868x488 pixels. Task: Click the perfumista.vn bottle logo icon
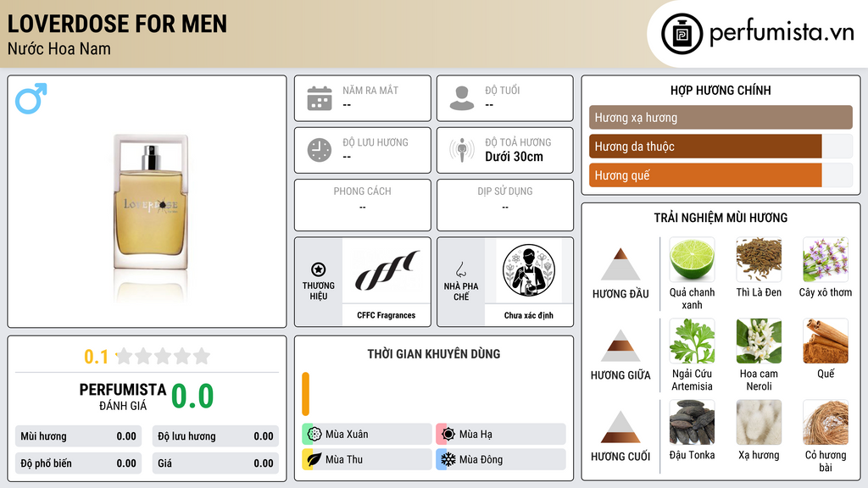coord(682,34)
